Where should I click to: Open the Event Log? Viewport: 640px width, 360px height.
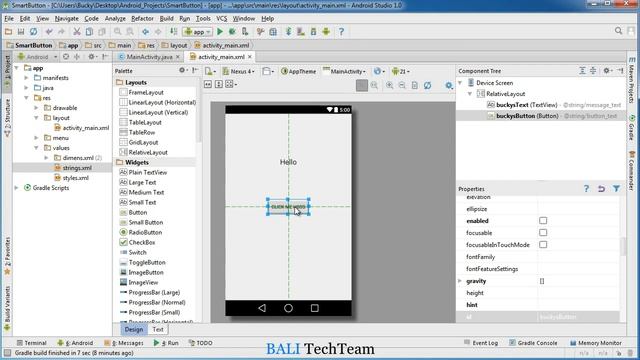pyautogui.click(x=481, y=343)
